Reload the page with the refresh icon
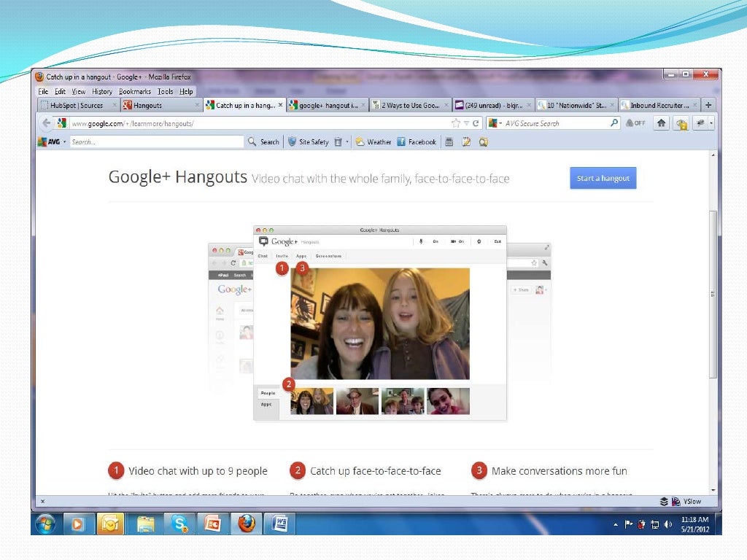 click(x=476, y=123)
